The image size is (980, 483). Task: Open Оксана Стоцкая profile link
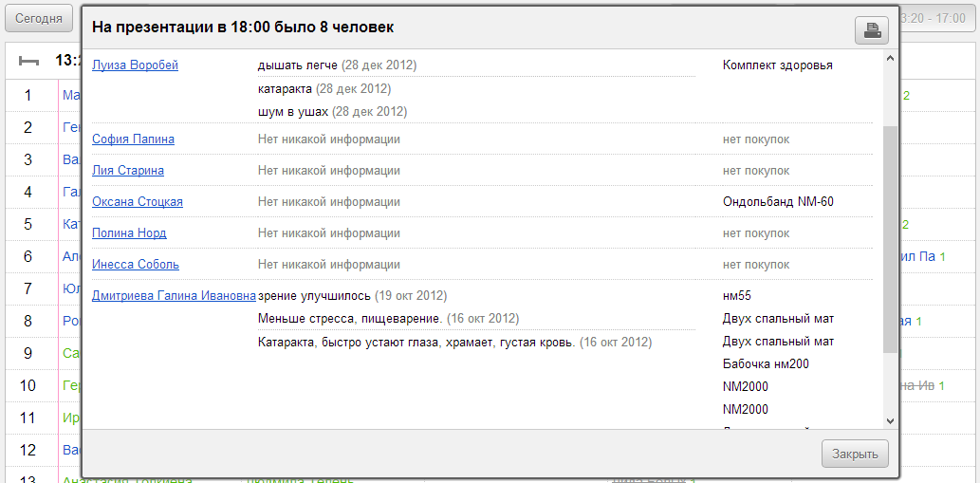(138, 202)
